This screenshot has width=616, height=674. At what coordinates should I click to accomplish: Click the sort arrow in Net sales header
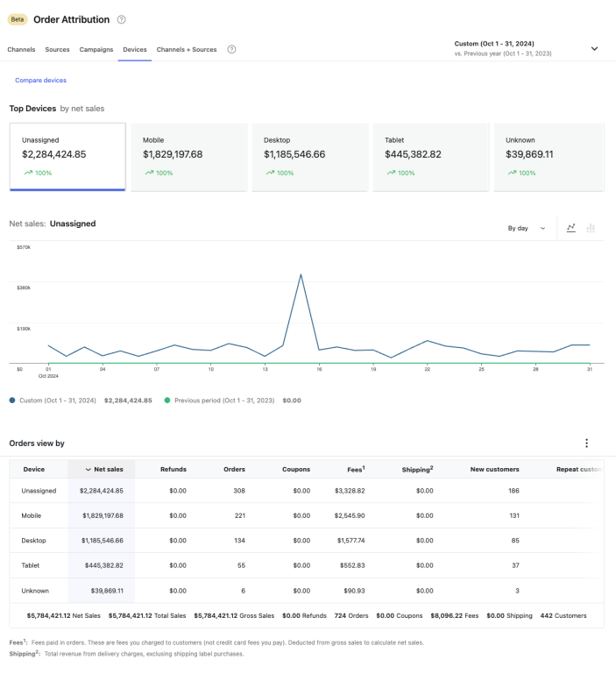(x=89, y=469)
